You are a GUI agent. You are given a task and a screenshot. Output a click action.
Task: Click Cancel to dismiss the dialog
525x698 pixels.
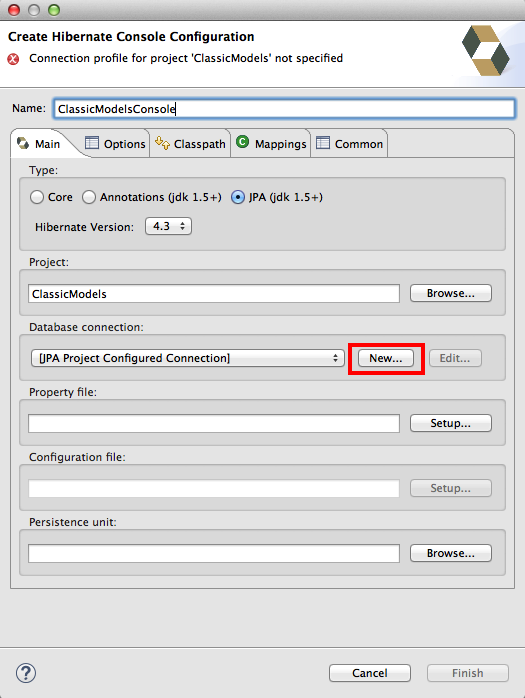370,673
